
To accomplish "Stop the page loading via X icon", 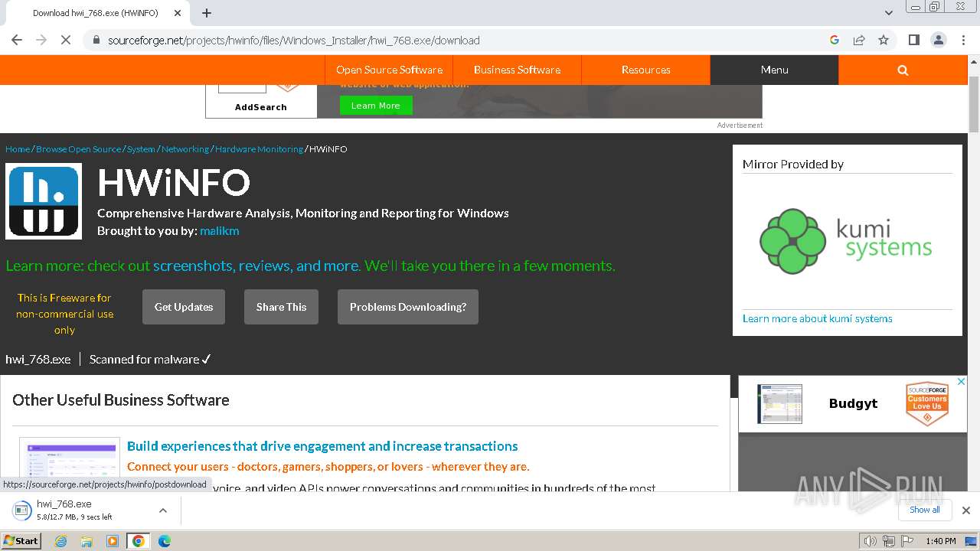I will pyautogui.click(x=66, y=40).
